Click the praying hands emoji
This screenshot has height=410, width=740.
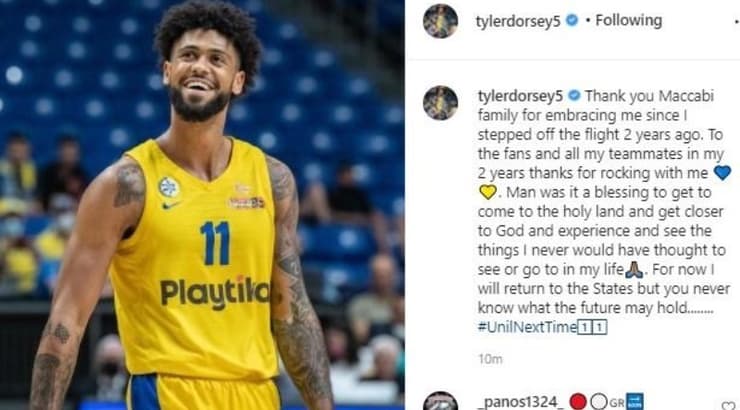click(x=634, y=269)
